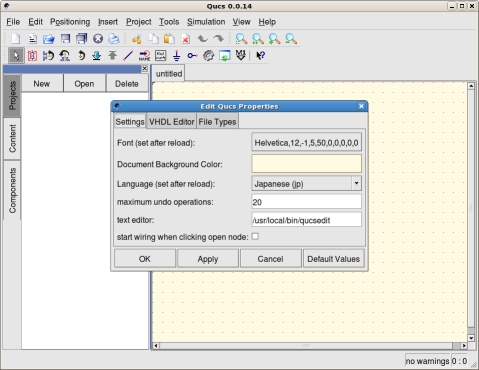Cancel the properties dialog
The width and height of the screenshot is (479, 370).
270,259
